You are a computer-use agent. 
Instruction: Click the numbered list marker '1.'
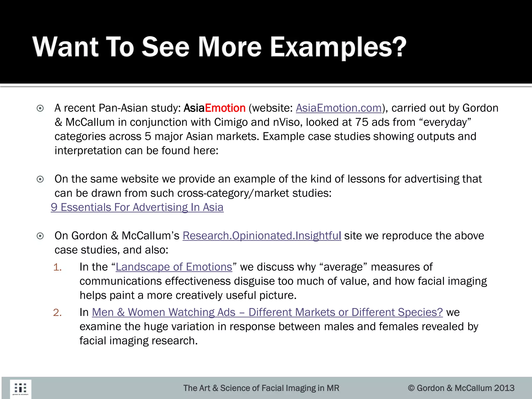tap(57, 267)
